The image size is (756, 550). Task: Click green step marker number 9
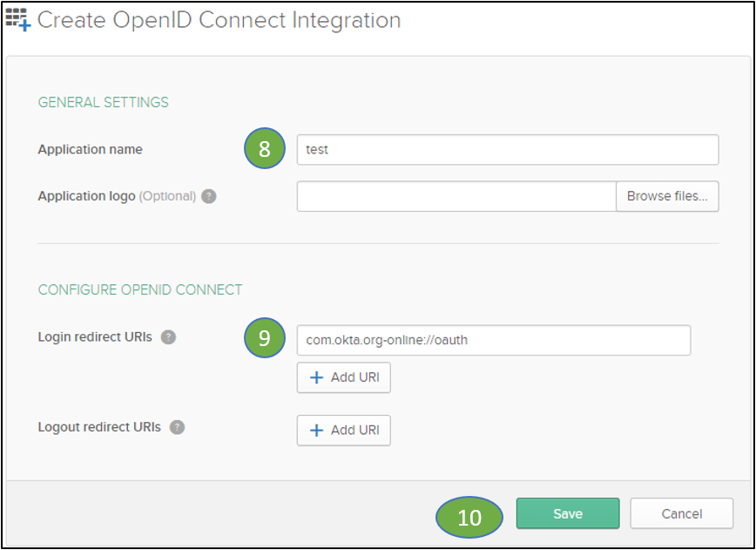265,337
